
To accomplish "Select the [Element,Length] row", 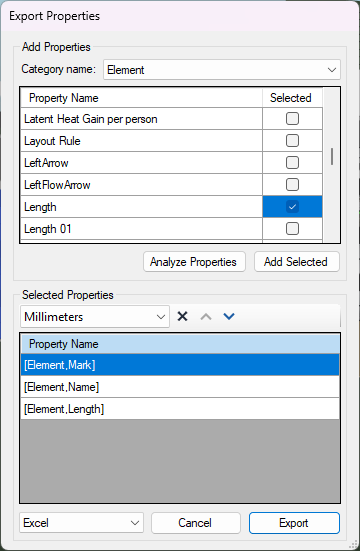I will (180, 409).
